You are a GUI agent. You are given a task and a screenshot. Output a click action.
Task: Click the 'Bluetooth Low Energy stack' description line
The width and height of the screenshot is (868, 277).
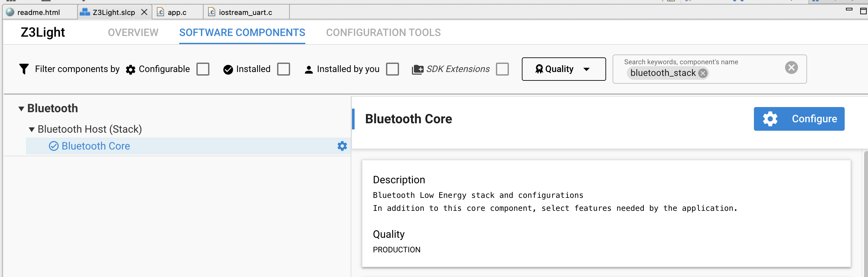click(478, 195)
